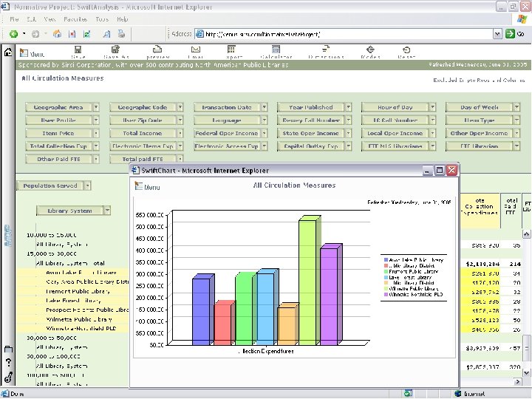Viewport: 532px width, 399px height.
Task: Click the blue Avon Lake bar in chart
Action: coord(201,312)
